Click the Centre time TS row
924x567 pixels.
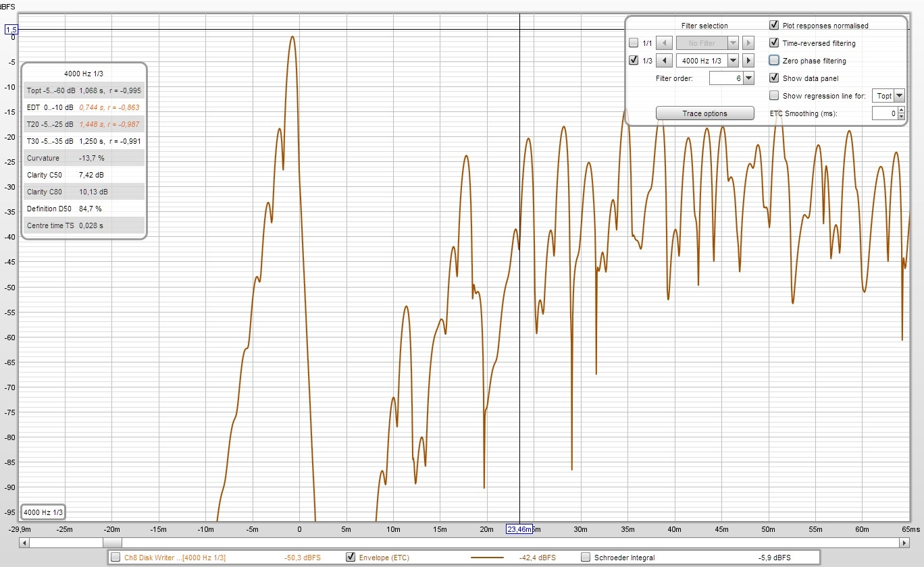pos(84,225)
